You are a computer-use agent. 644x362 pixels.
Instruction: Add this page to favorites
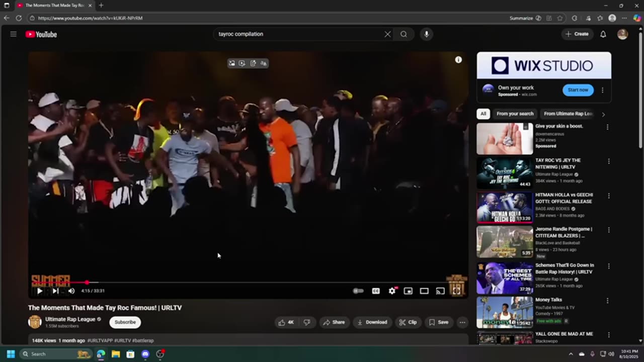click(x=560, y=18)
